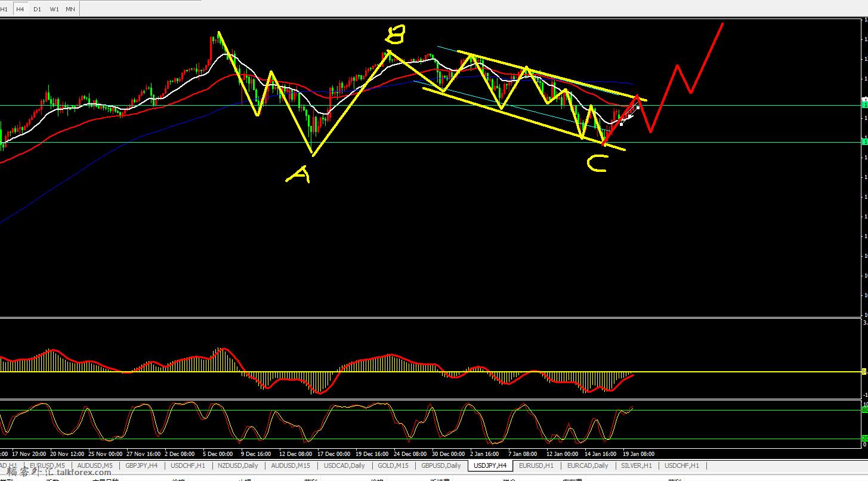The height and width of the screenshot is (481, 868).
Task: Open the EURUSD,H1 chart tab
Action: pos(536,465)
